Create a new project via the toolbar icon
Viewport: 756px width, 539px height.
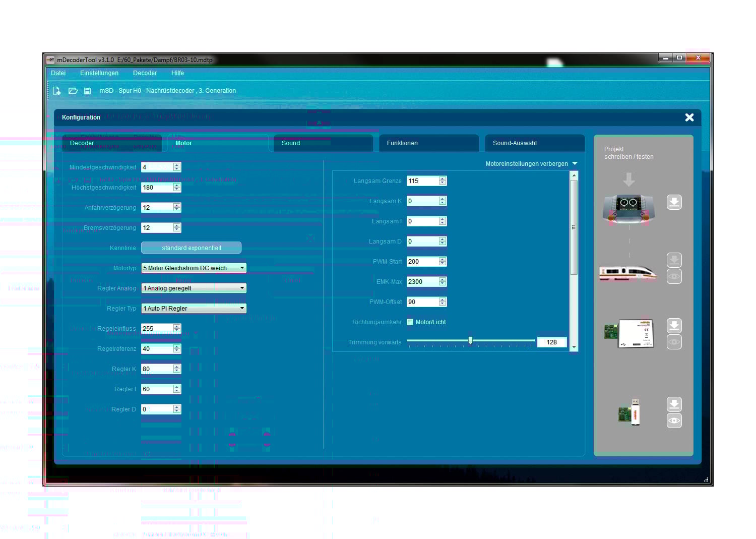(56, 91)
